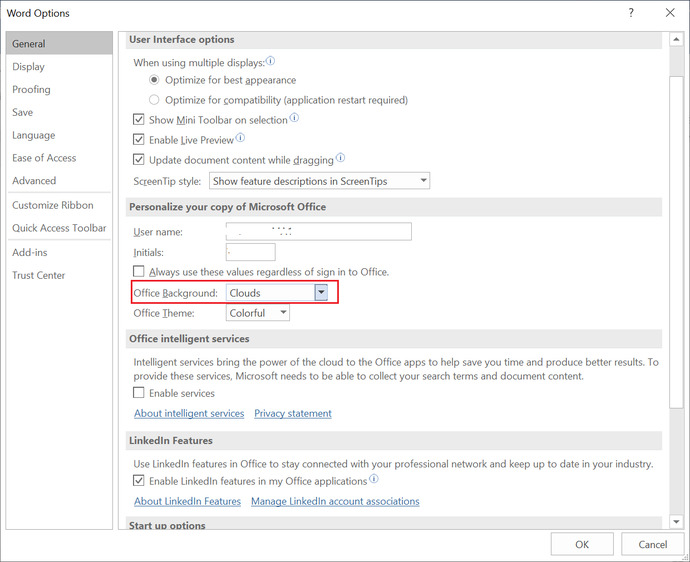This screenshot has height=562, width=690.
Task: Toggle Update document content while dragging checkbox
Action: pos(139,159)
